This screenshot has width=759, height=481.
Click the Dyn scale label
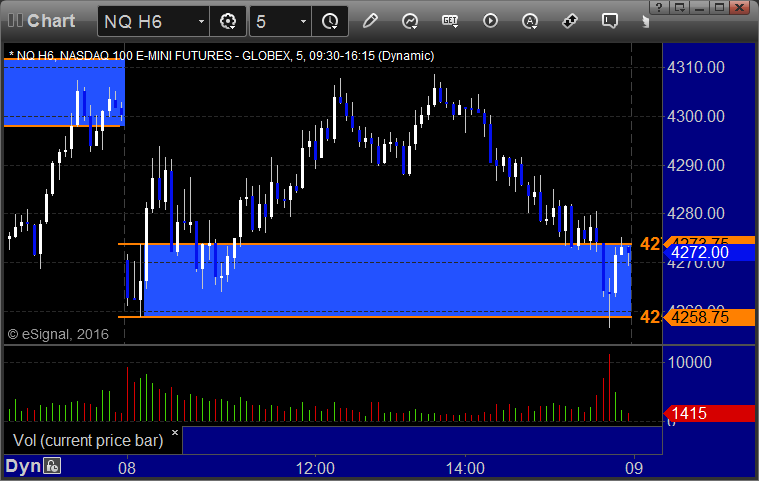[x=23, y=466]
